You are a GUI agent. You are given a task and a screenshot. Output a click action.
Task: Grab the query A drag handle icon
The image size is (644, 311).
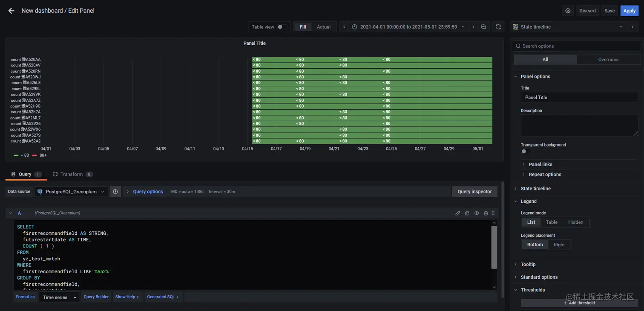493,213
